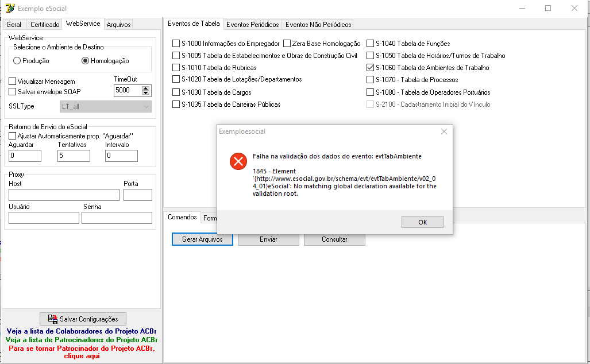This screenshot has width=590, height=364.
Task: Switch to the Arquivos tab
Action: coord(118,25)
